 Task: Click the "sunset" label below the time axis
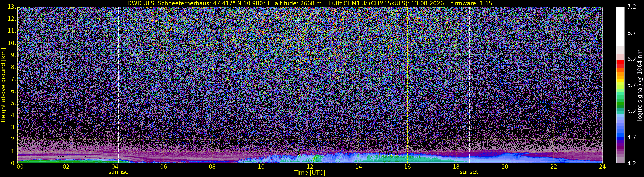coord(469,172)
